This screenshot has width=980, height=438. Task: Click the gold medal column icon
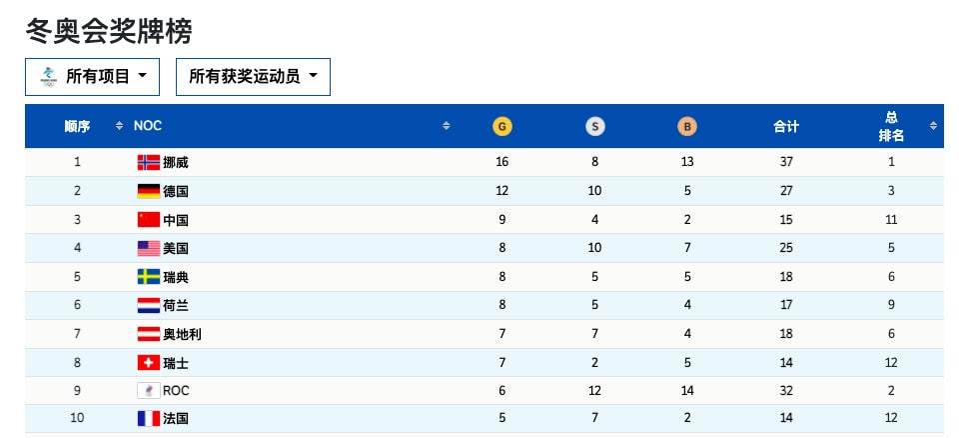click(501, 126)
